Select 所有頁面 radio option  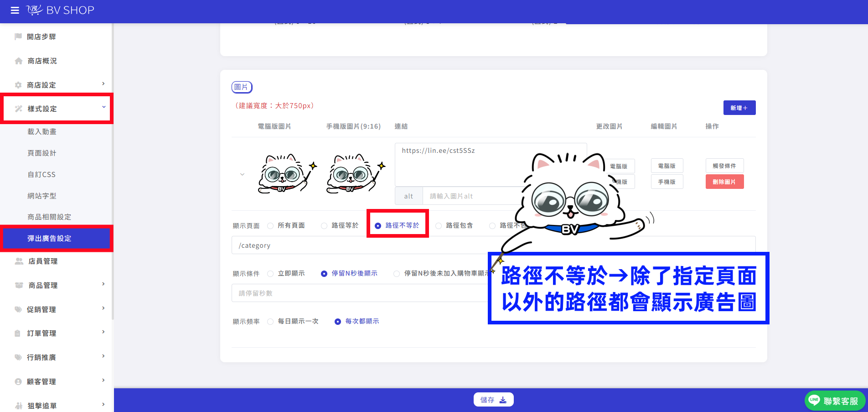[270, 226]
